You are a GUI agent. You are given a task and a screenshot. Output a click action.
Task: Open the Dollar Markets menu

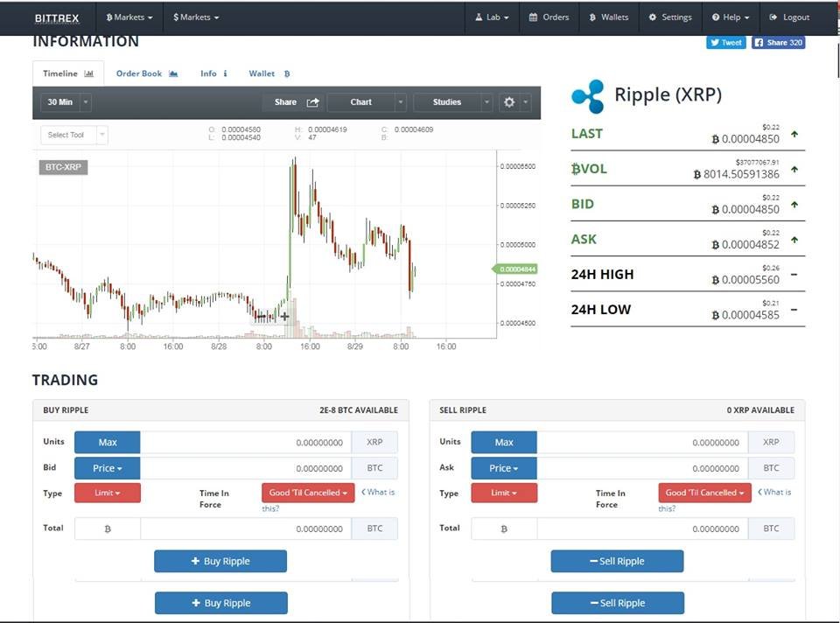point(195,17)
